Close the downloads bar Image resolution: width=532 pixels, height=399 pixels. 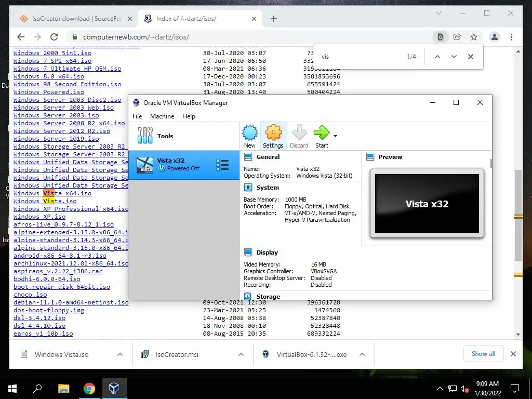[x=513, y=354]
